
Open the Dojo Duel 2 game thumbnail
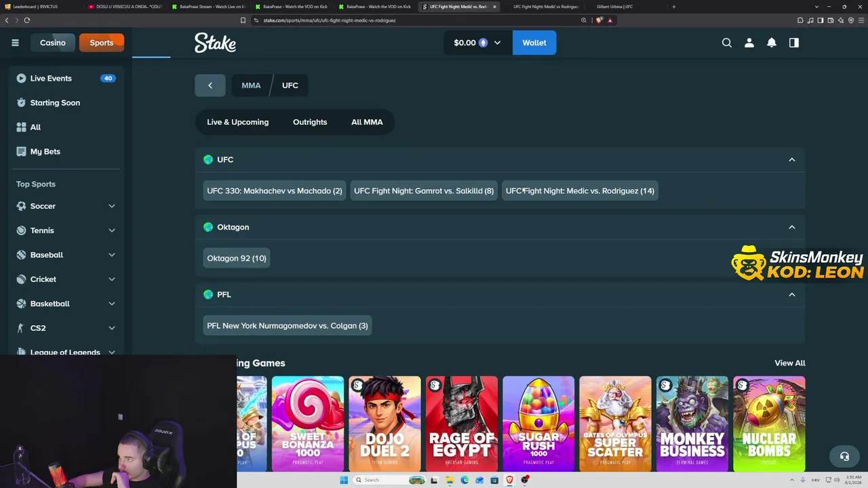pos(384,424)
